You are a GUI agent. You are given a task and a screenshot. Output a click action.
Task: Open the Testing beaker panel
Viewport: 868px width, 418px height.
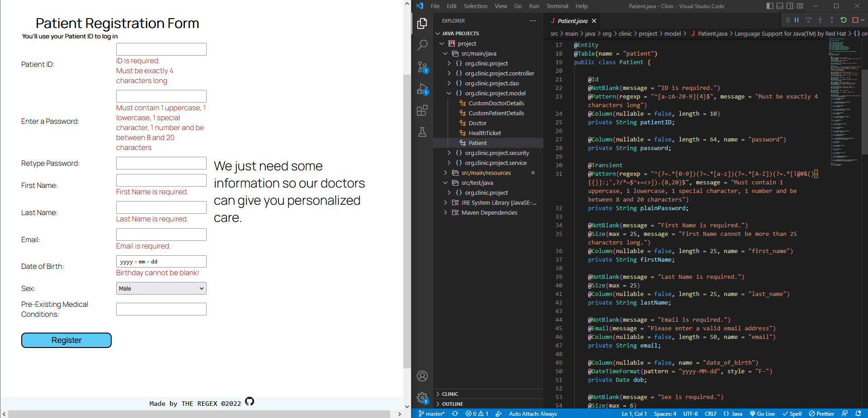[x=422, y=132]
